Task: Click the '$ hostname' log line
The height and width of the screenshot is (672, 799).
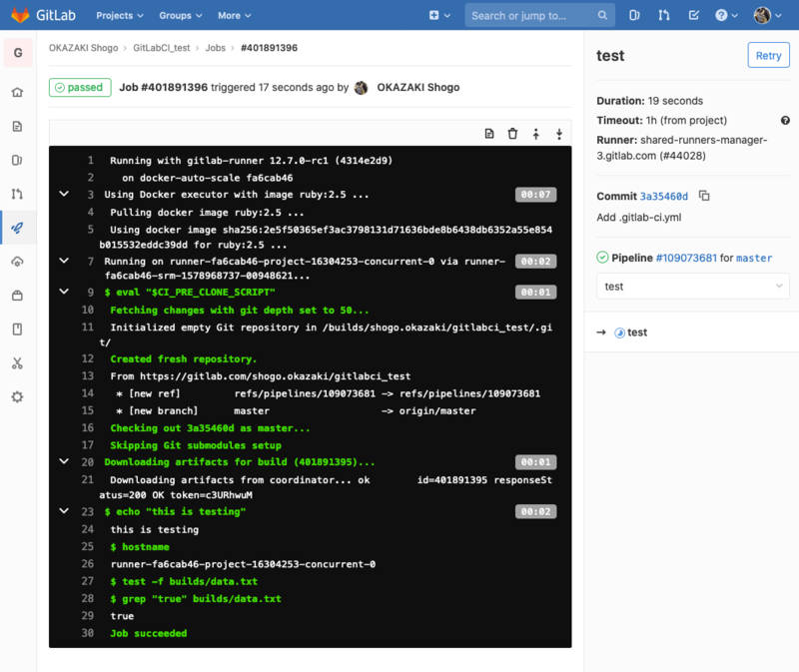Action: 140,546
